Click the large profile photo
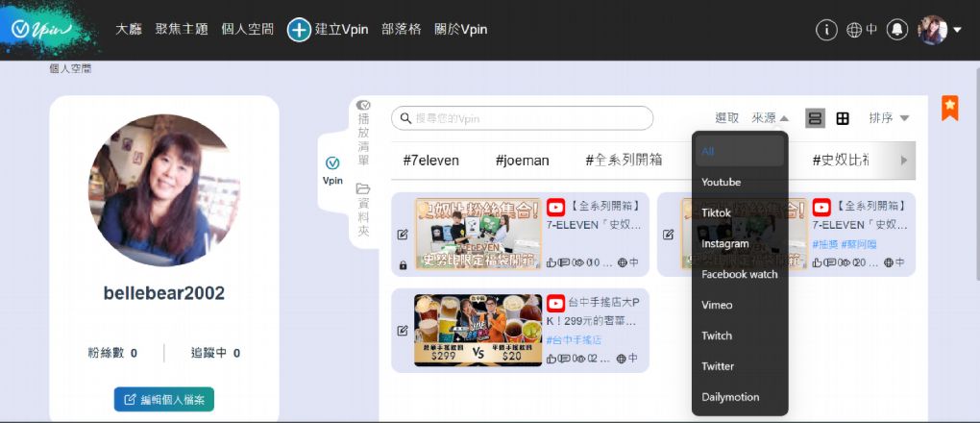This screenshot has width=980, height=423. 163,190
